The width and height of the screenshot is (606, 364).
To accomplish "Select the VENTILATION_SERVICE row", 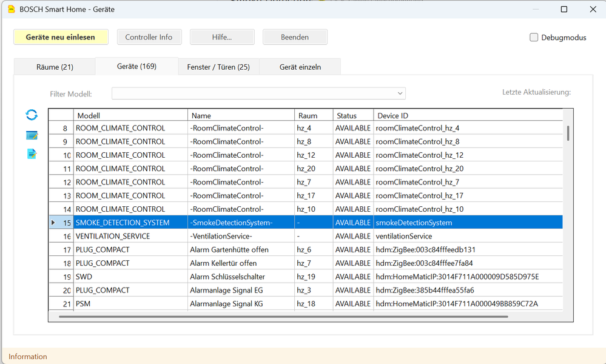I will pyautogui.click(x=113, y=236).
